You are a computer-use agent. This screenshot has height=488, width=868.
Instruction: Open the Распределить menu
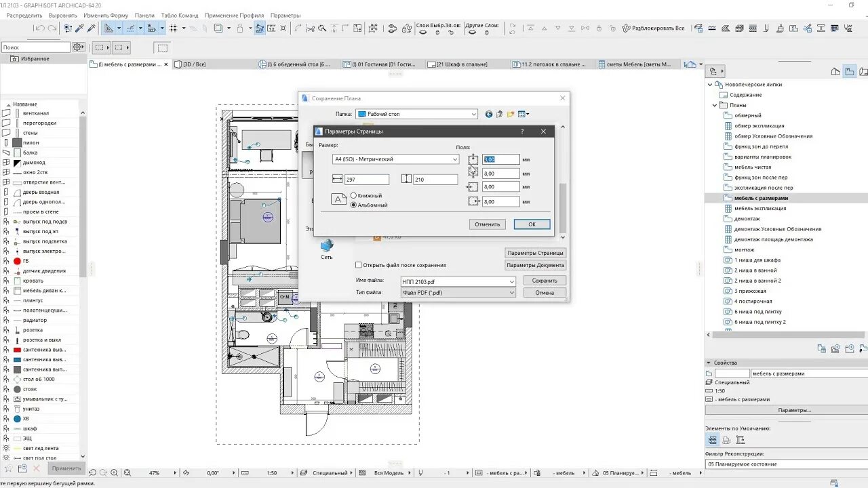(24, 16)
